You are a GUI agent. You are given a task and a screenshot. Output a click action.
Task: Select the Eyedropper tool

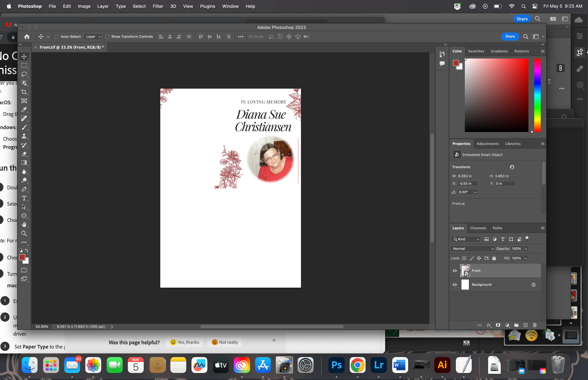tap(24, 110)
